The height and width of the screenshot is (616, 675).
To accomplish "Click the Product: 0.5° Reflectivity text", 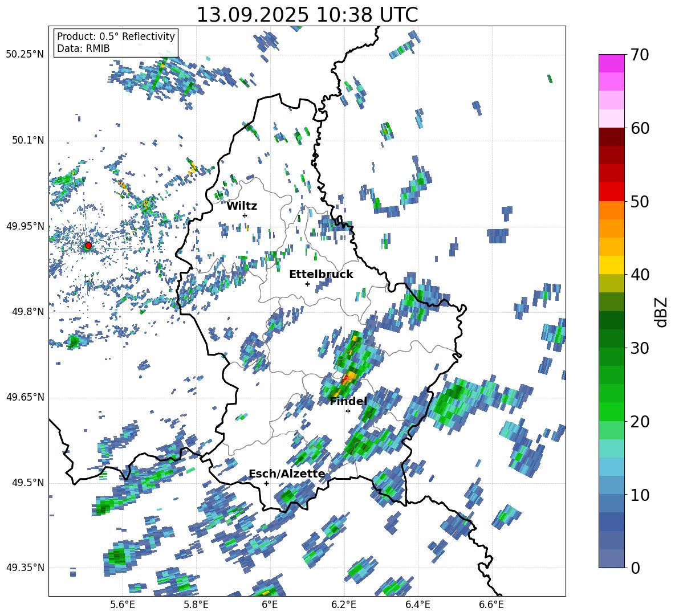I will pyautogui.click(x=116, y=36).
